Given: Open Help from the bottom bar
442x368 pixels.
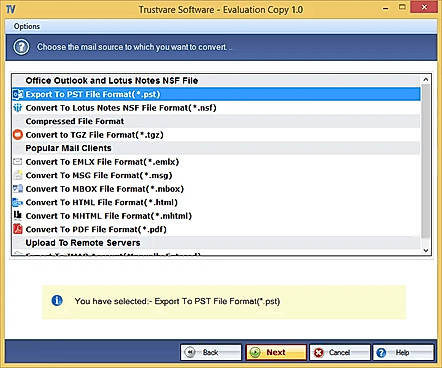Looking at the screenshot, I should [x=403, y=352].
